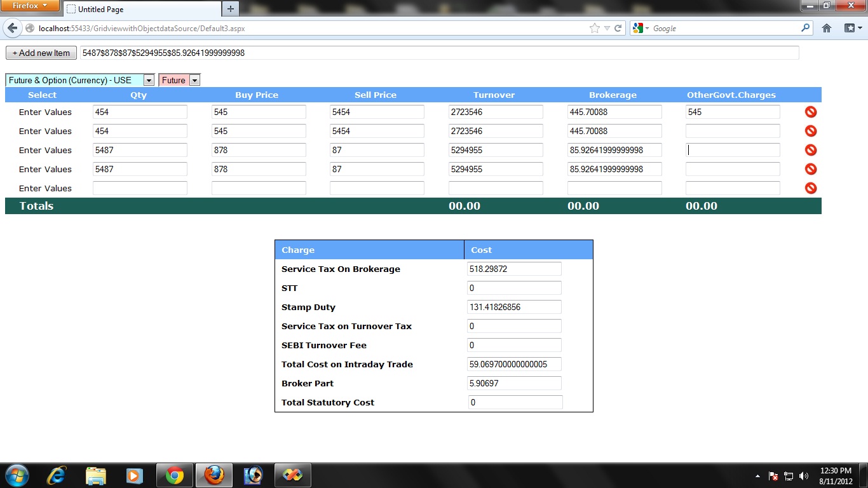Open Google Chrome from the taskbar
This screenshot has height=488, width=868.
174,475
